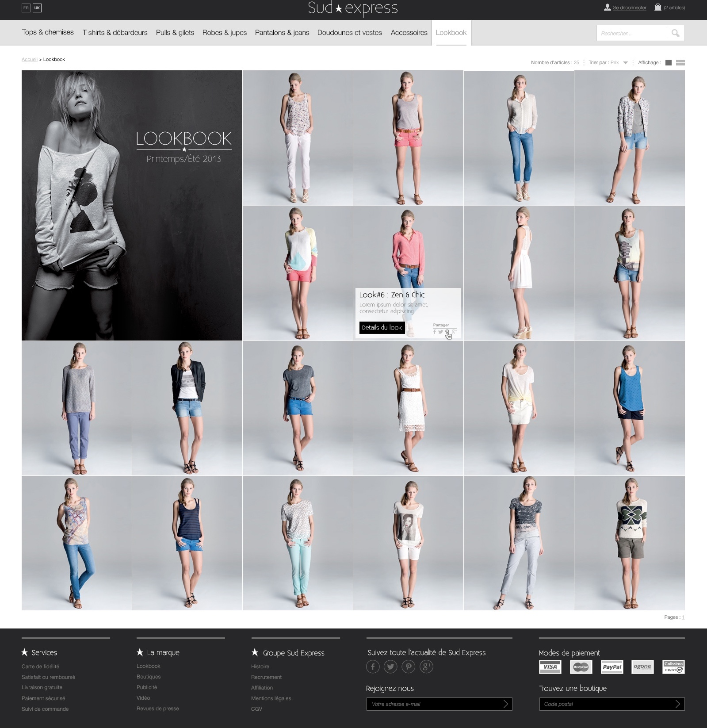Click the Code postal input field
This screenshot has width=707, height=728.
coord(605,704)
